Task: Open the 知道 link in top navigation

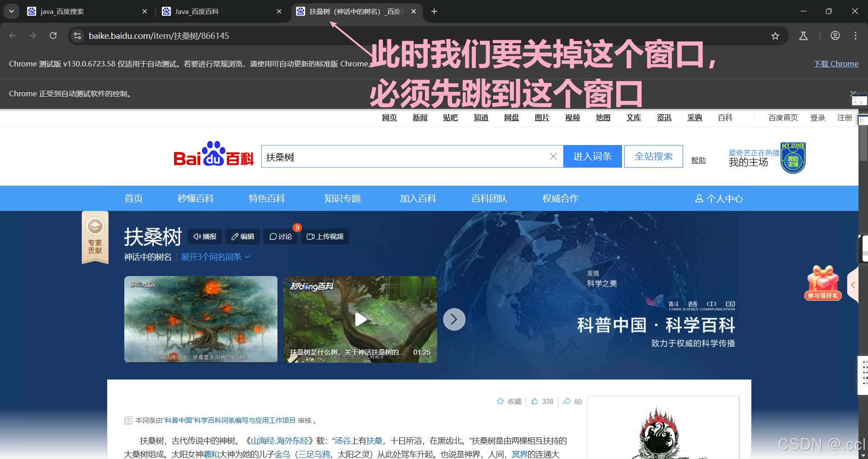Action: (x=481, y=117)
